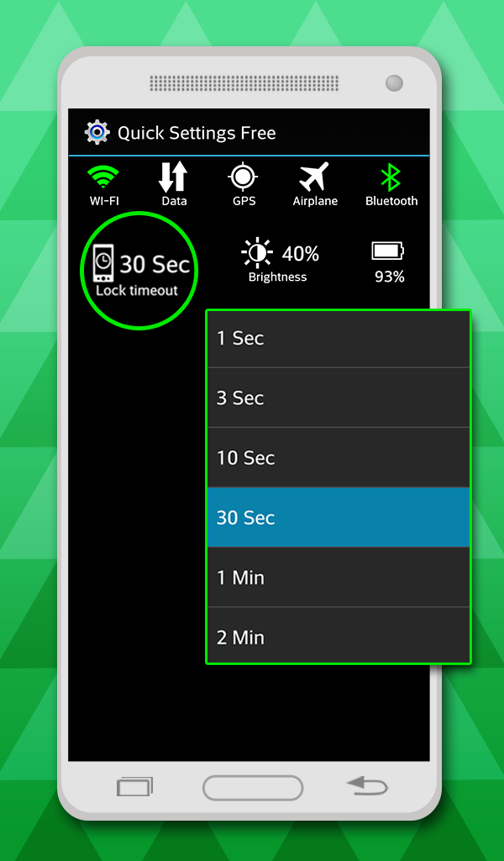
Task: Enable GPS location icon
Action: (243, 177)
